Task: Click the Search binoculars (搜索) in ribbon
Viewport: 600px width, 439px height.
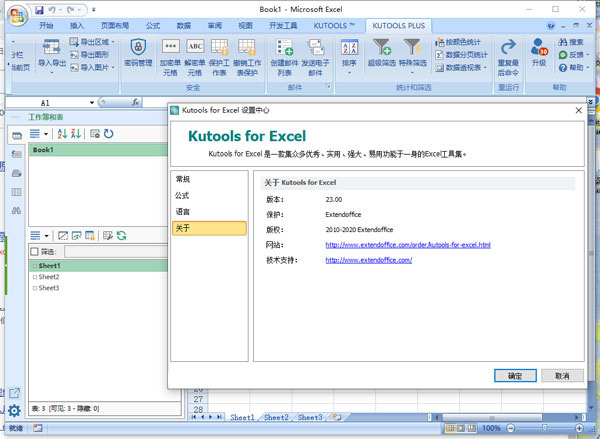Action: pos(571,42)
